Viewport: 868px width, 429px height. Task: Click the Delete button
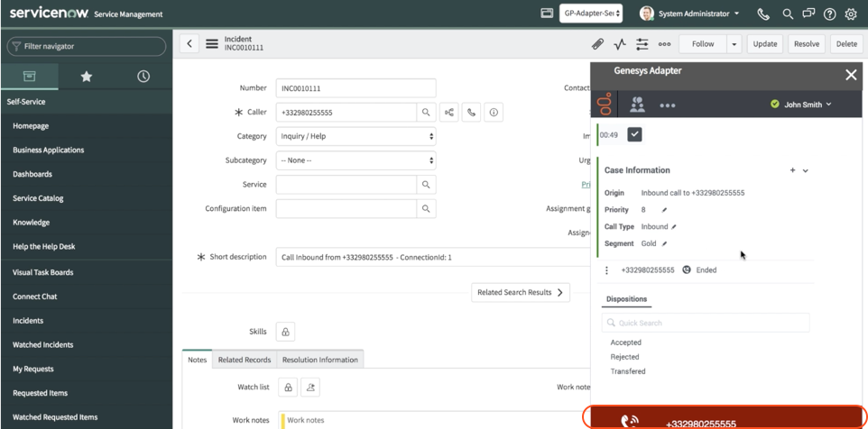coord(846,43)
